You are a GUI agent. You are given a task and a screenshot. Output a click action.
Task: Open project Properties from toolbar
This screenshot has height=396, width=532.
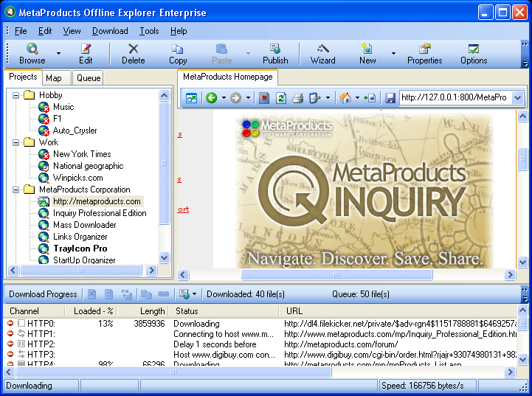click(425, 54)
